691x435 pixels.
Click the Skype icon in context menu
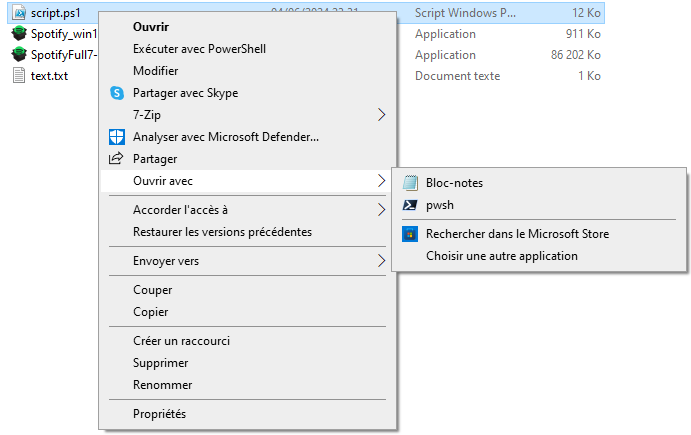116,93
